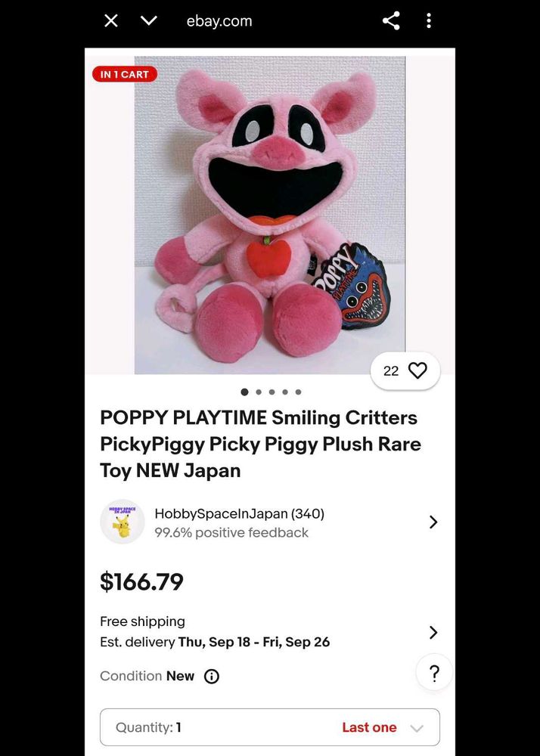Open the floating help question button
The image size is (540, 756).
pos(434,674)
